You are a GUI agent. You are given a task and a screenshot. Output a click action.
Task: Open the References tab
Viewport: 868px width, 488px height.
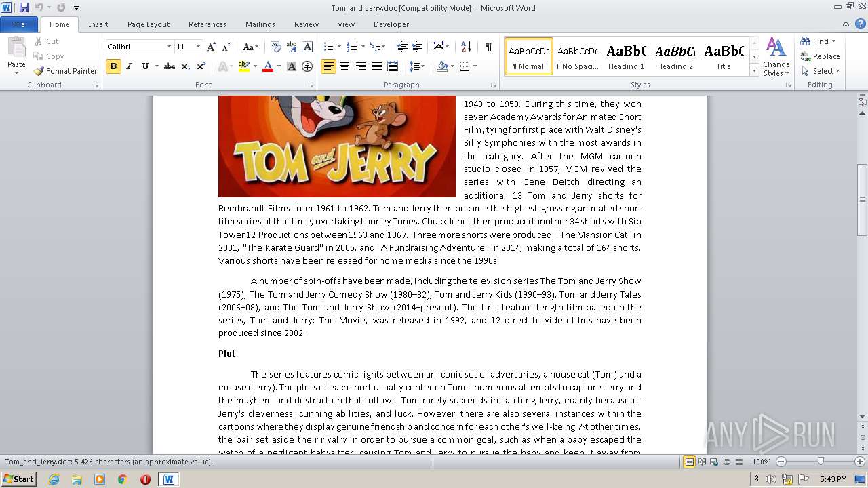point(208,24)
